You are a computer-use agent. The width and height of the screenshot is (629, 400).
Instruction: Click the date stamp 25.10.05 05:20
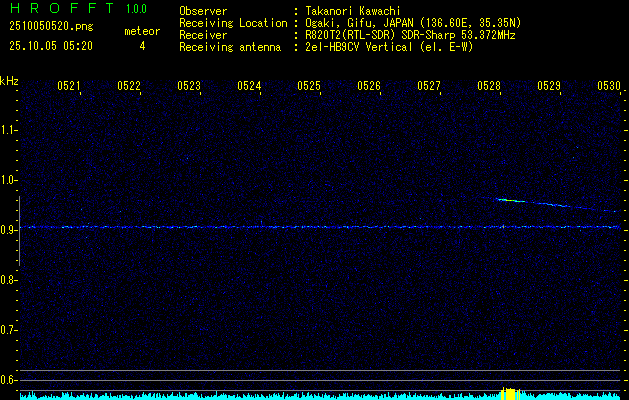pos(51,46)
